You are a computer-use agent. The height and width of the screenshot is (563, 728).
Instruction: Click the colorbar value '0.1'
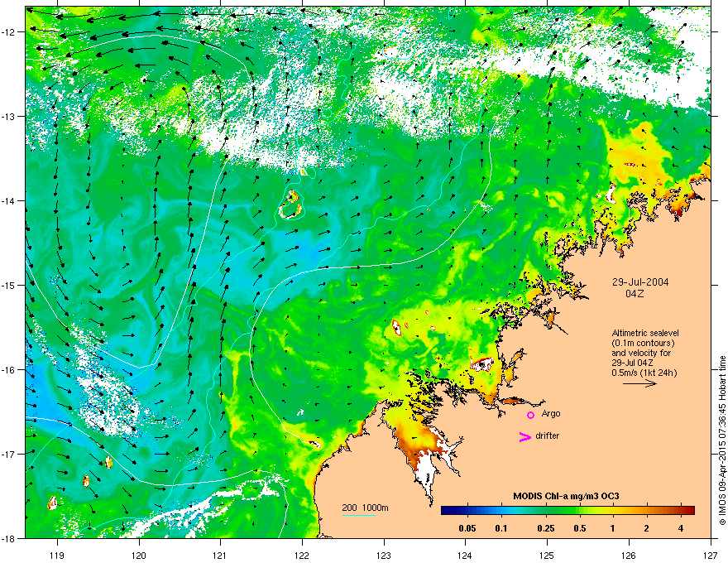tap(501, 528)
